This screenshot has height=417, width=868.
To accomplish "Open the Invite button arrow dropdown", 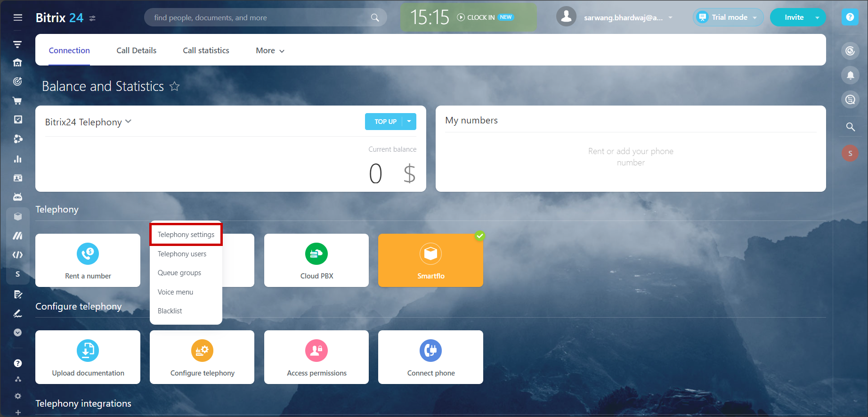I will [817, 18].
